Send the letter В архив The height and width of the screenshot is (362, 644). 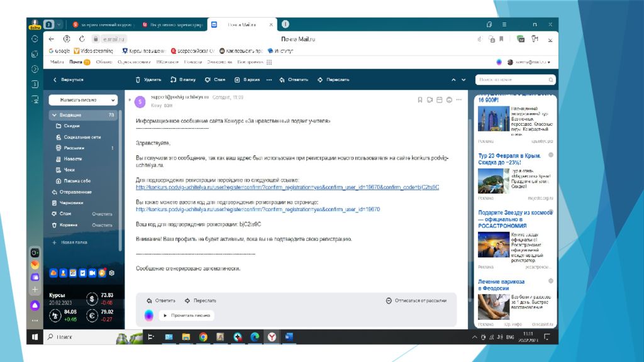coord(247,80)
